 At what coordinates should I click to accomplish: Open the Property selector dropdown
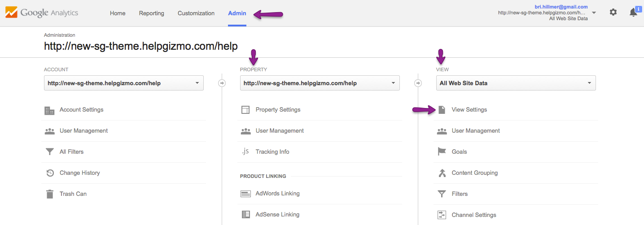point(320,83)
